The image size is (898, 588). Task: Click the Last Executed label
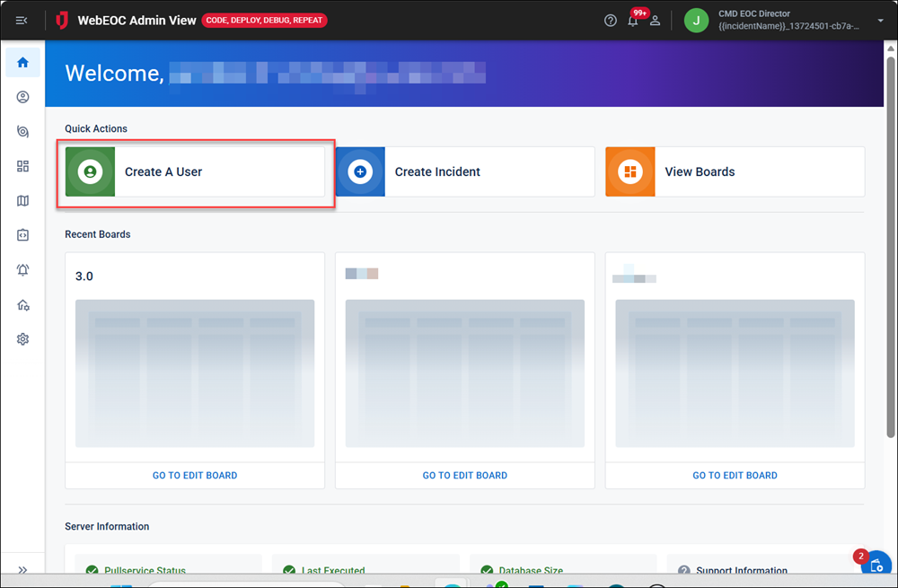click(333, 570)
